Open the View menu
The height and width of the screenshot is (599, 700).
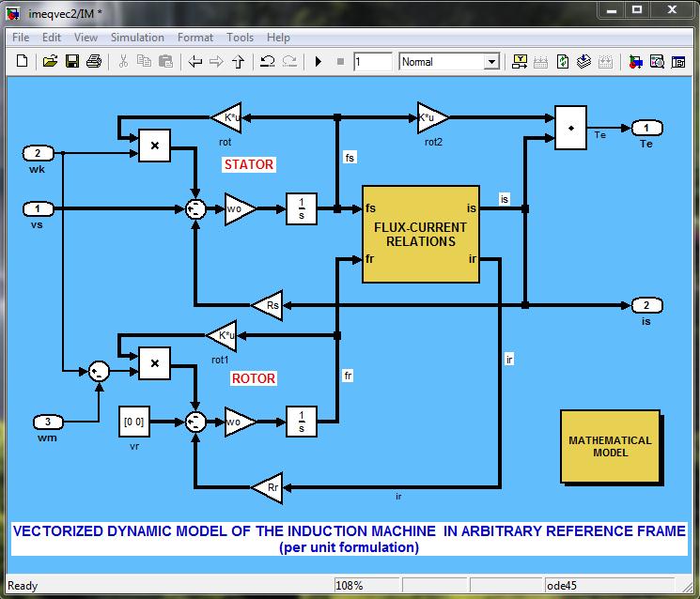coord(86,38)
